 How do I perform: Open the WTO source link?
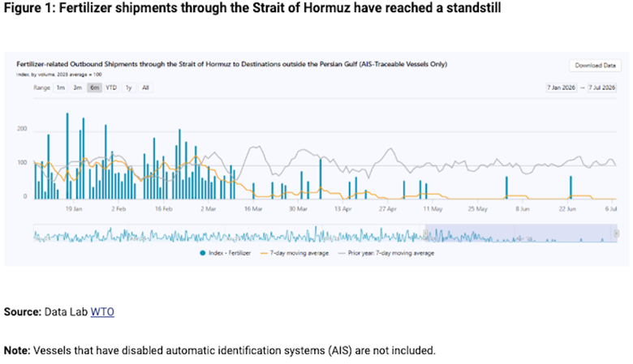[x=102, y=312]
